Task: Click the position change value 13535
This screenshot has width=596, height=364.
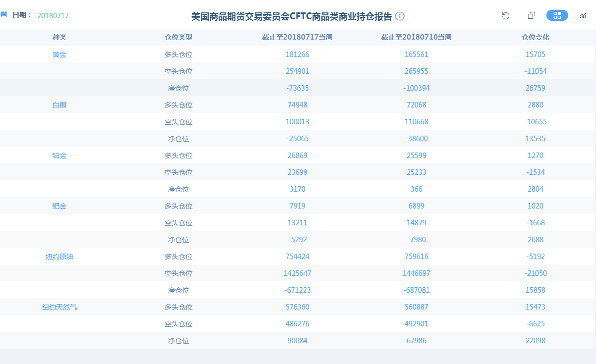Action: [x=536, y=139]
